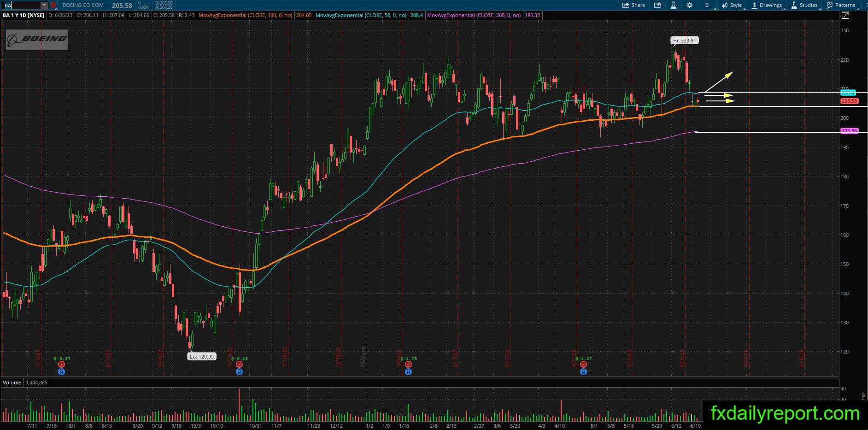The height and width of the screenshot is (430, 868).
Task: Select the MovAvgExponential (CLOSE, 50, 0, no) study label
Action: (x=361, y=15)
